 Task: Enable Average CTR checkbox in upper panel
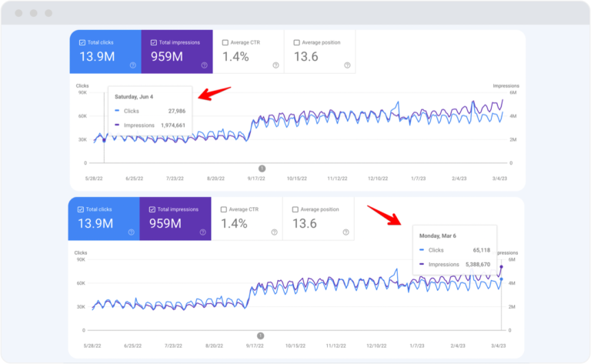click(225, 42)
